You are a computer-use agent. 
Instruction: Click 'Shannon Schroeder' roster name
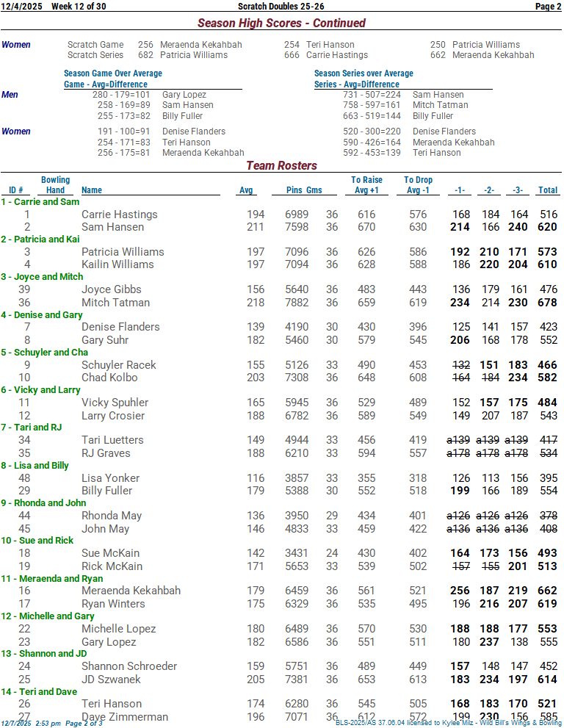[129, 666]
